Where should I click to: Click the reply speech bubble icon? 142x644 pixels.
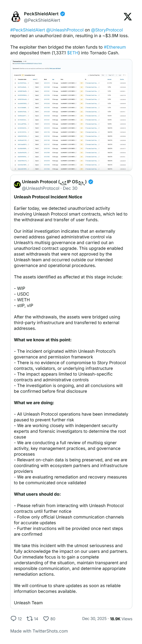(13, 618)
